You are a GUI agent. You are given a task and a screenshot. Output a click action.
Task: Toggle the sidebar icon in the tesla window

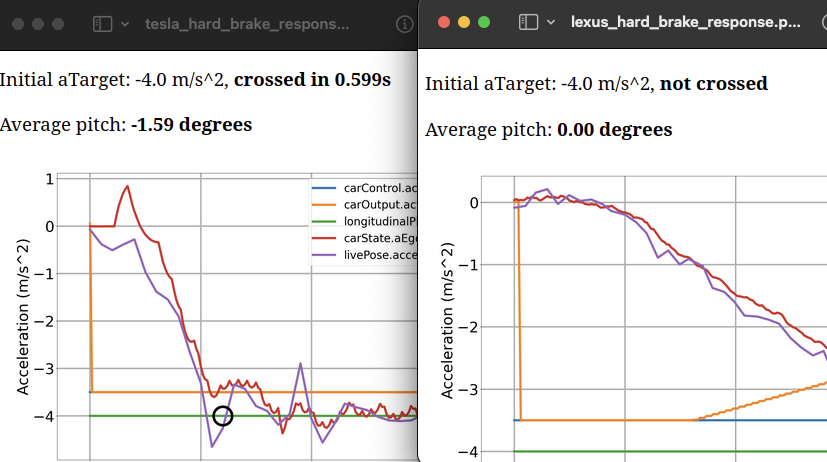(x=102, y=23)
